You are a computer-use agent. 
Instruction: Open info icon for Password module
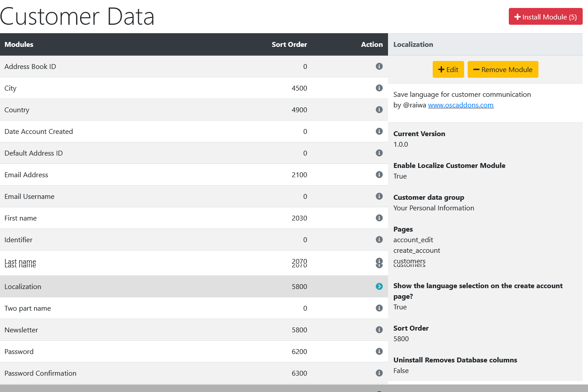tap(379, 351)
